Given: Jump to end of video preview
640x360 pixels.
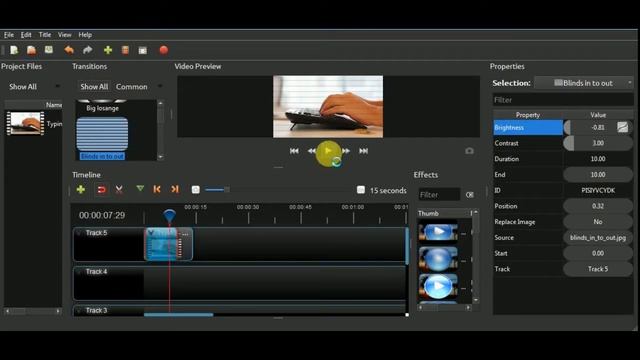Looking at the screenshot, I should tap(363, 151).
